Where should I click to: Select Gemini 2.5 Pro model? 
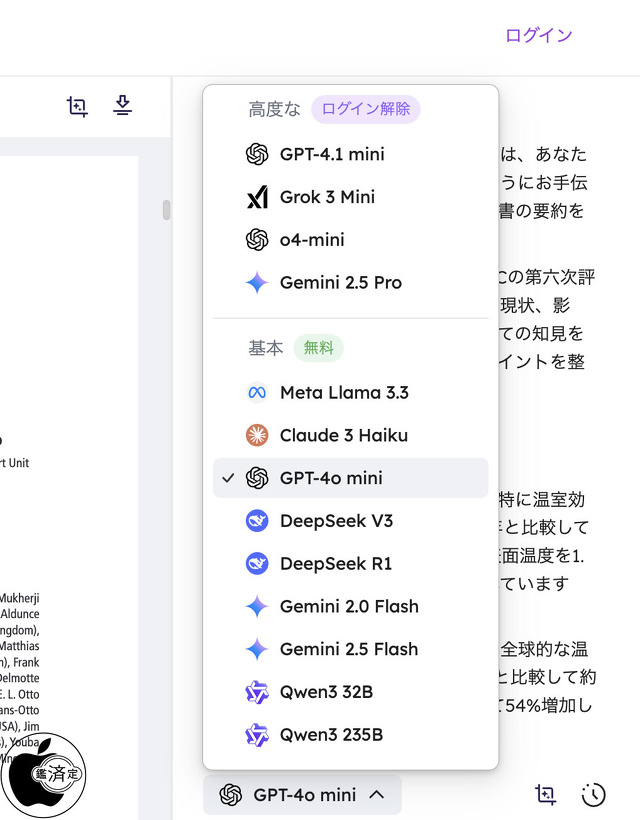tap(350, 283)
